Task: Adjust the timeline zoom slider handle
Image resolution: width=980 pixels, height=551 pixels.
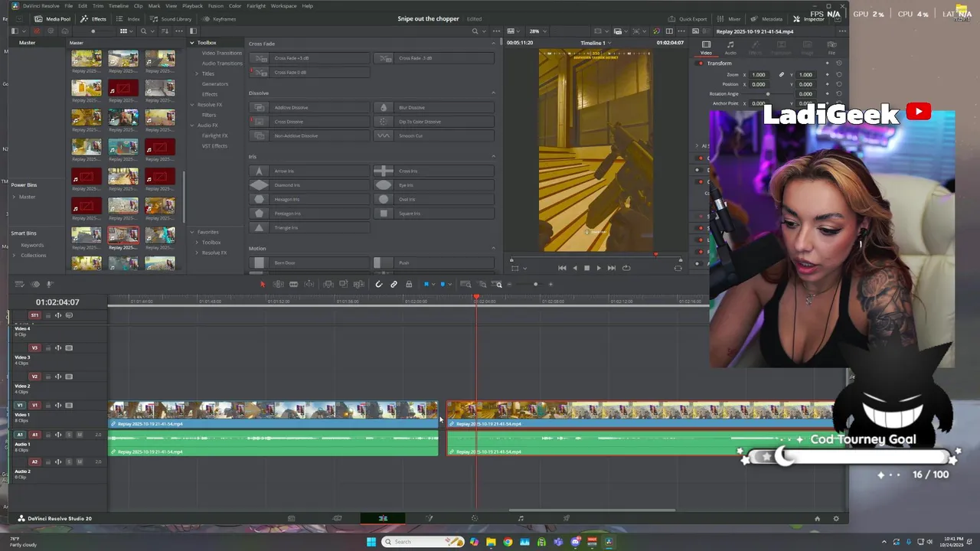Action: pyautogui.click(x=535, y=285)
